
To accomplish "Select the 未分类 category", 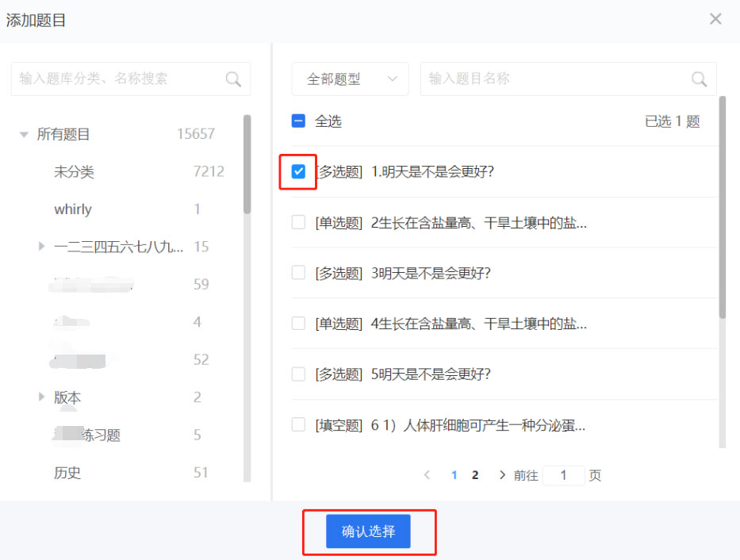I will [74, 172].
